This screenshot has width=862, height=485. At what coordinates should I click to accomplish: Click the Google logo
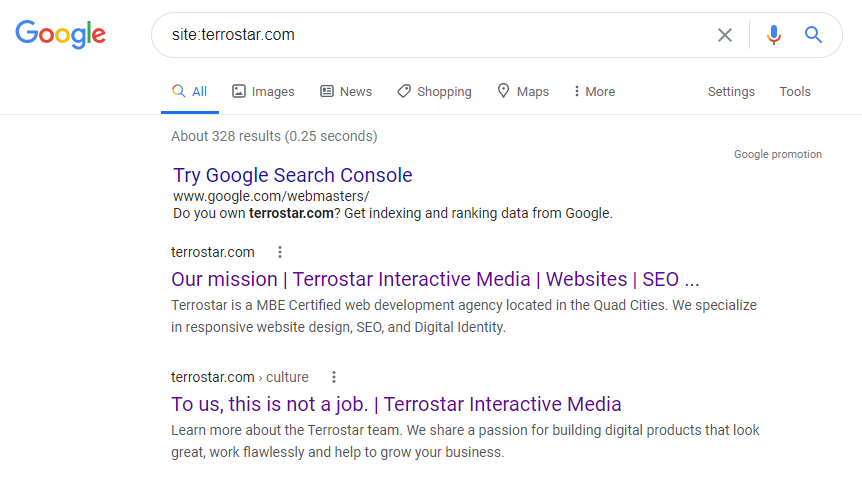[60, 34]
